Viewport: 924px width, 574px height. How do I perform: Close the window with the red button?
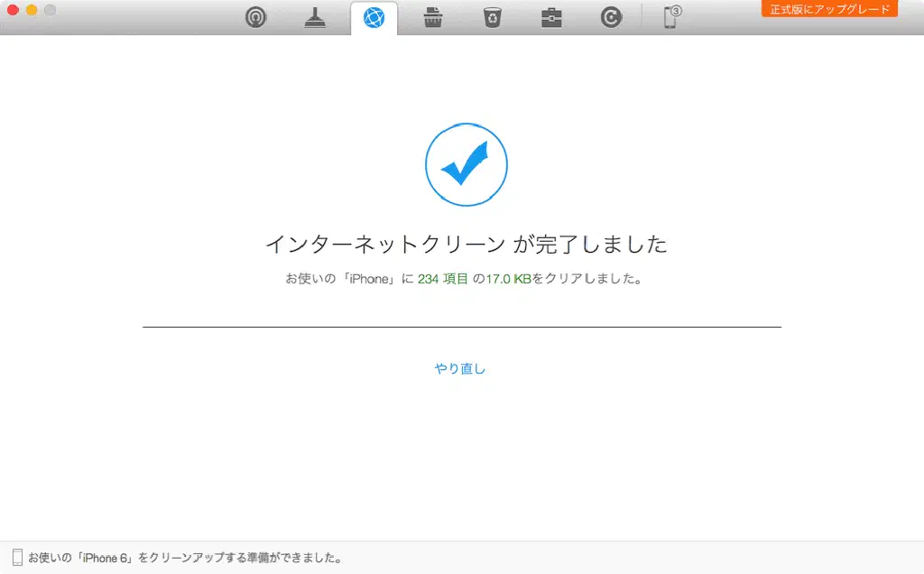tap(14, 10)
